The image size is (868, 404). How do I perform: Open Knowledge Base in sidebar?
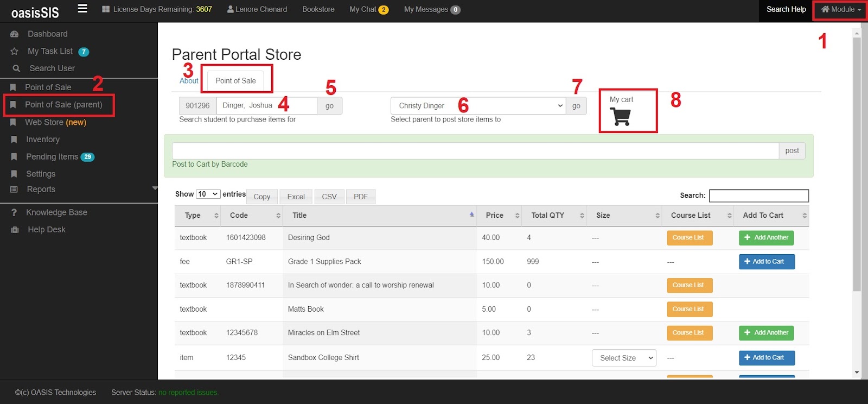point(56,213)
